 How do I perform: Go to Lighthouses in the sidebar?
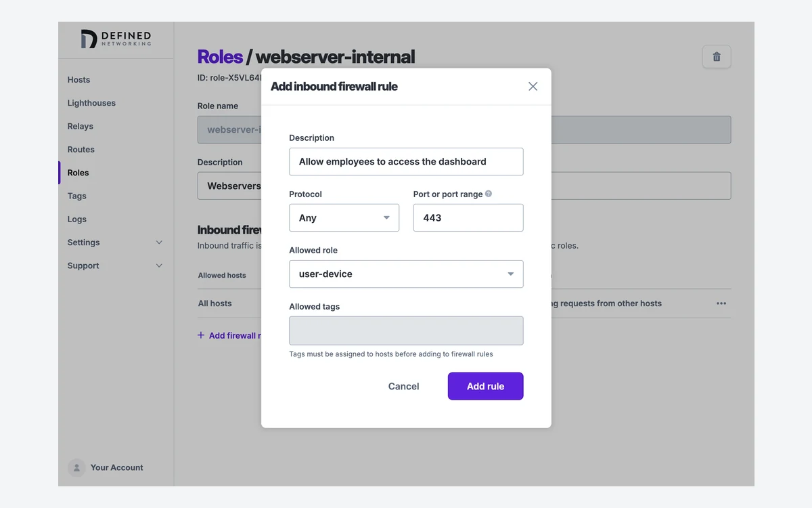pyautogui.click(x=91, y=103)
